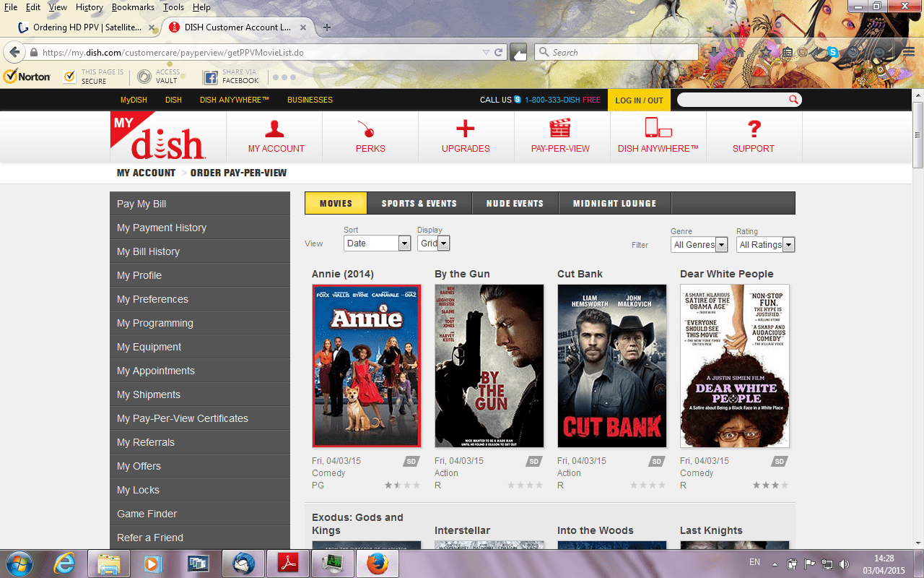This screenshot has height=578, width=924.
Task: Open the Tools menu
Action: 173,7
